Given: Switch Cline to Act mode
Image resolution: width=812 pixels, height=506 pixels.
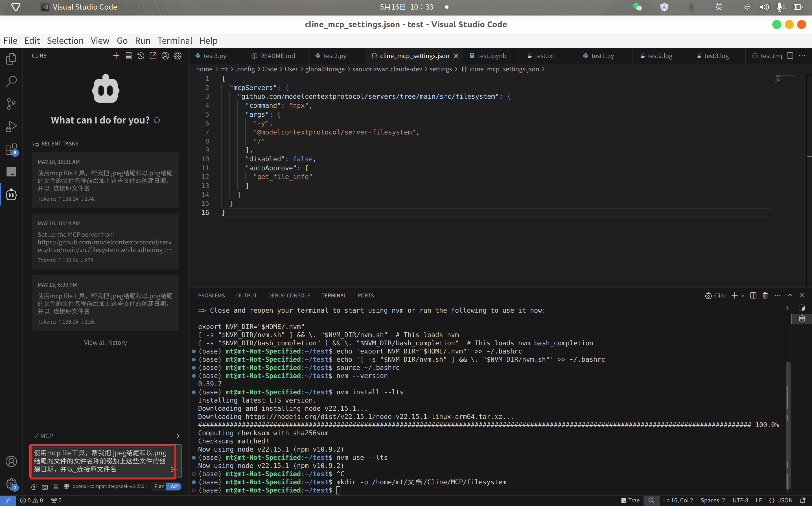Looking at the screenshot, I should [x=174, y=486].
